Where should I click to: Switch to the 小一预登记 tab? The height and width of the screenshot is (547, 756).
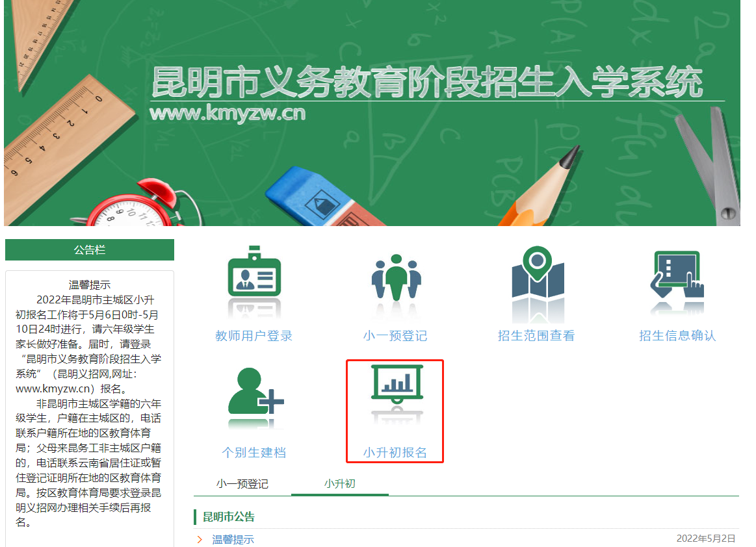point(243,484)
